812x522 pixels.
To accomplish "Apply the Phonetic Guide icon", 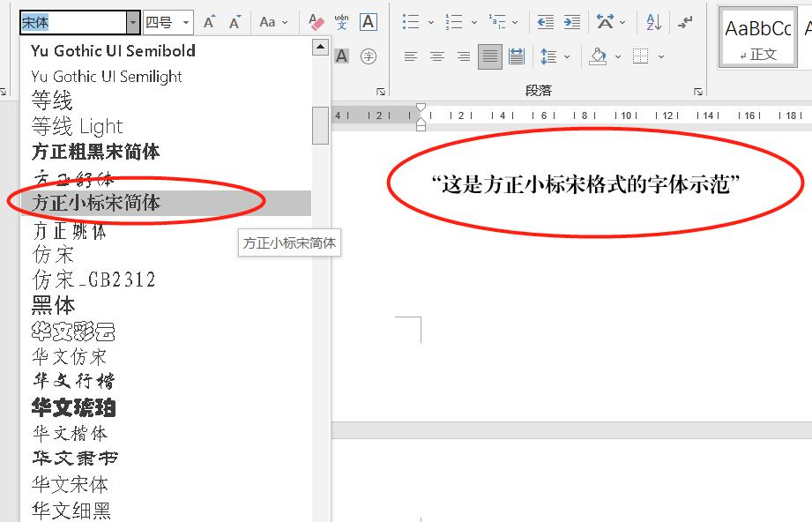I will tap(342, 23).
